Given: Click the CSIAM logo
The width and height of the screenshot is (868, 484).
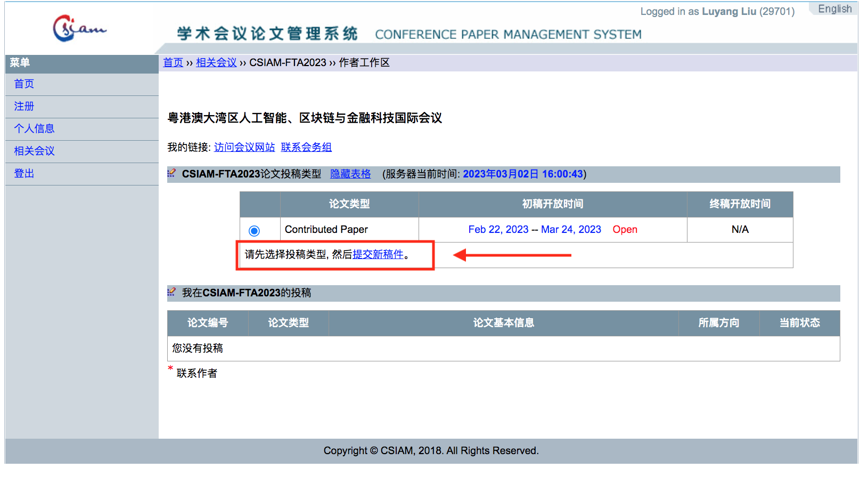Looking at the screenshot, I should [79, 28].
